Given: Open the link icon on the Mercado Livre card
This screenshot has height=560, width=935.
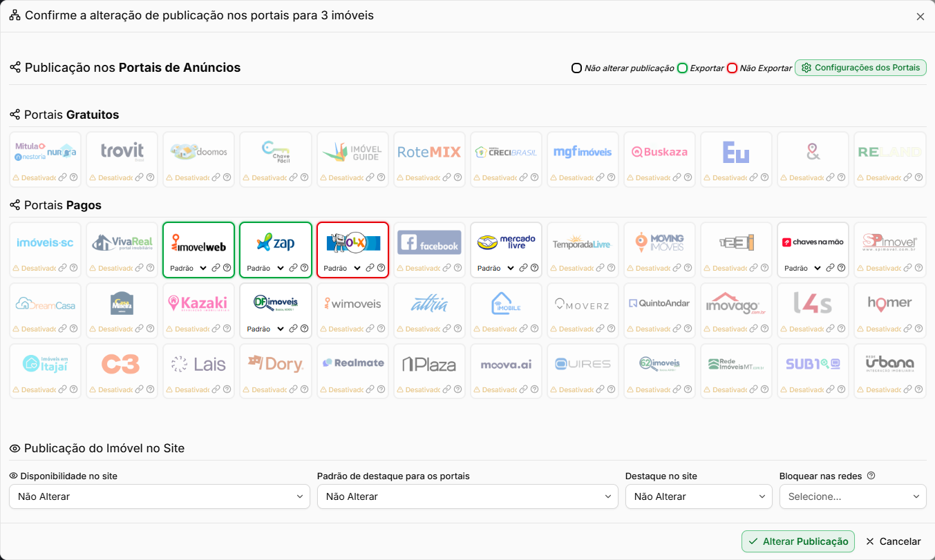Looking at the screenshot, I should (523, 268).
